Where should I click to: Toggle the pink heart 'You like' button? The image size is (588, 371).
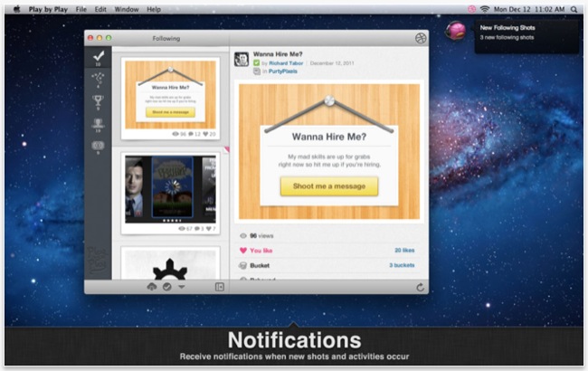pos(242,250)
